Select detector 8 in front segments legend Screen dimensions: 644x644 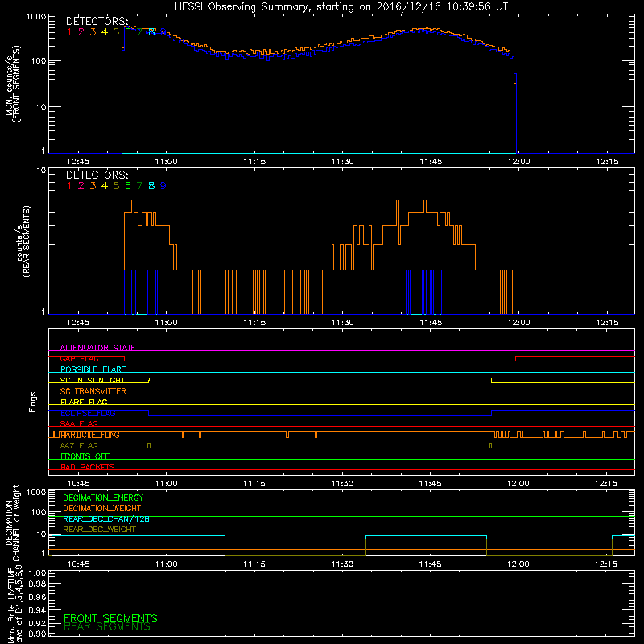[151, 32]
